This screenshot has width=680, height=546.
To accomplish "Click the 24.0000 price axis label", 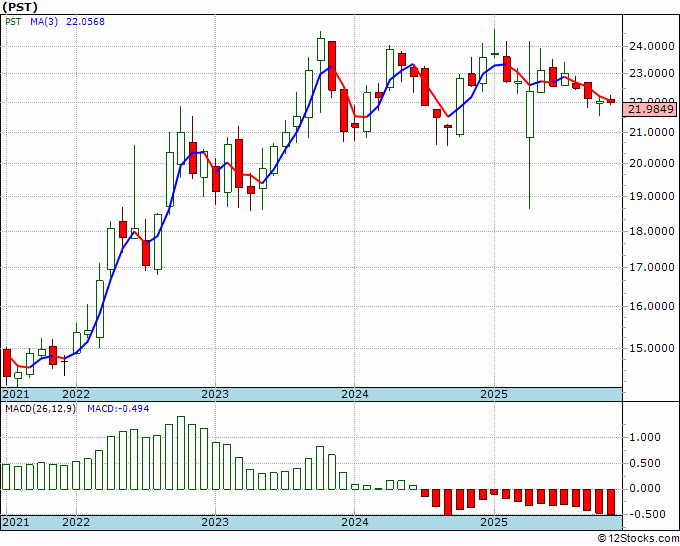I will pyautogui.click(x=651, y=46).
